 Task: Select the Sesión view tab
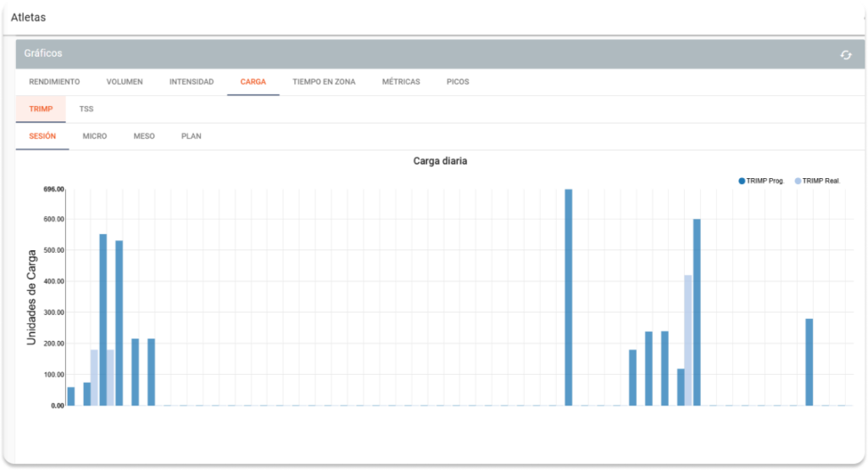(42, 136)
